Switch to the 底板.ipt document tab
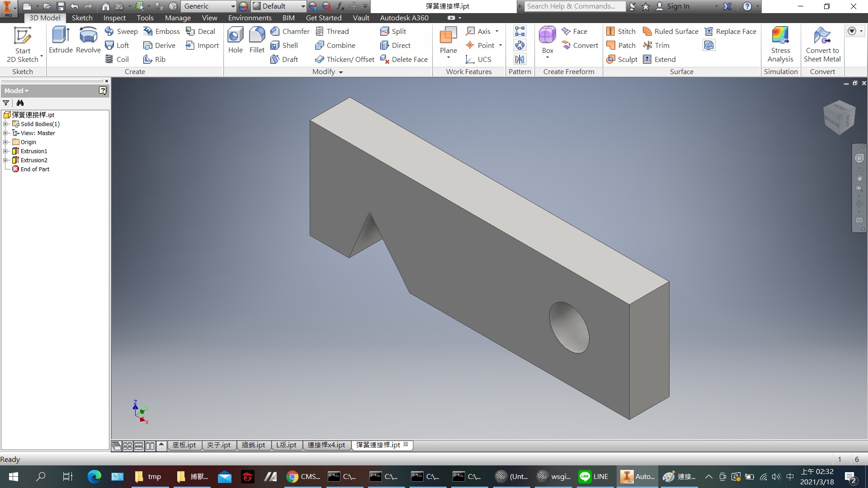Viewport: 868px width, 488px height. pos(184,445)
